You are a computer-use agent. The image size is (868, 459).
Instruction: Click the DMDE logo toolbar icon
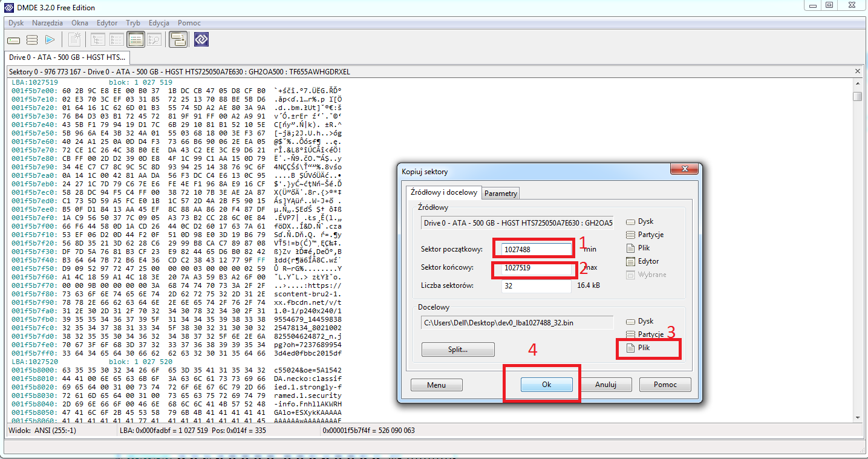tap(201, 40)
